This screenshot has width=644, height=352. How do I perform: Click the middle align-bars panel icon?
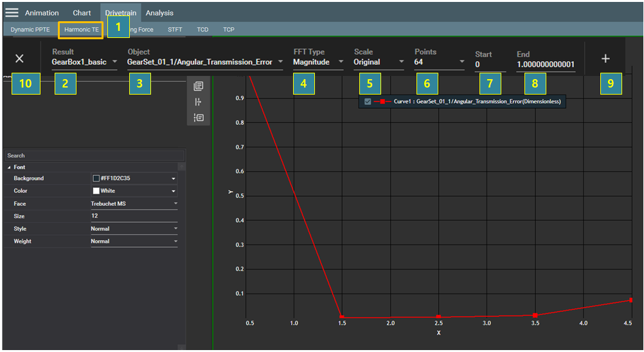point(198,102)
